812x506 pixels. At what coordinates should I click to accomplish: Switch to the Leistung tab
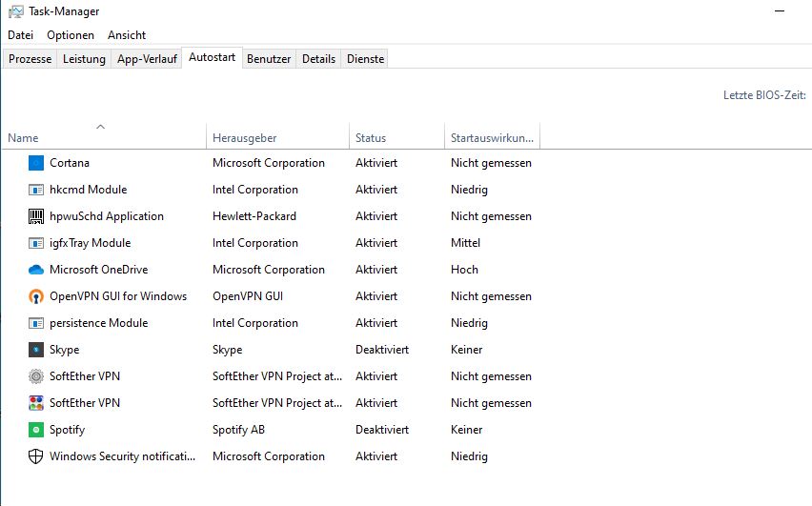coord(84,59)
